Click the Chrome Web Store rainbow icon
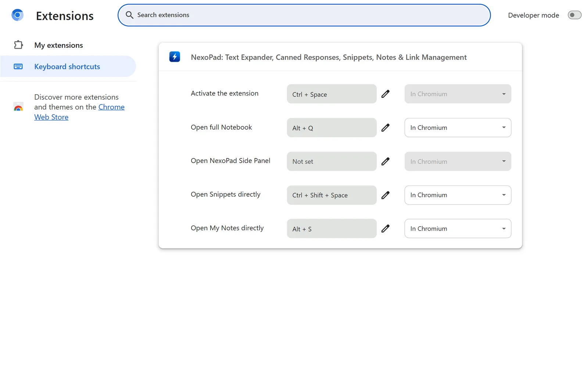Viewport: 588px width, 374px height. coord(18,107)
